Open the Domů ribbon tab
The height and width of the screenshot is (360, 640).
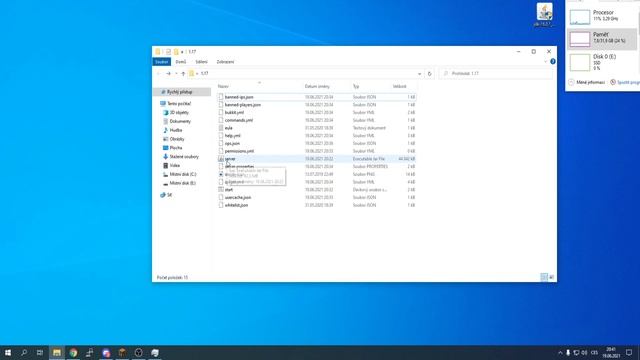pos(180,62)
